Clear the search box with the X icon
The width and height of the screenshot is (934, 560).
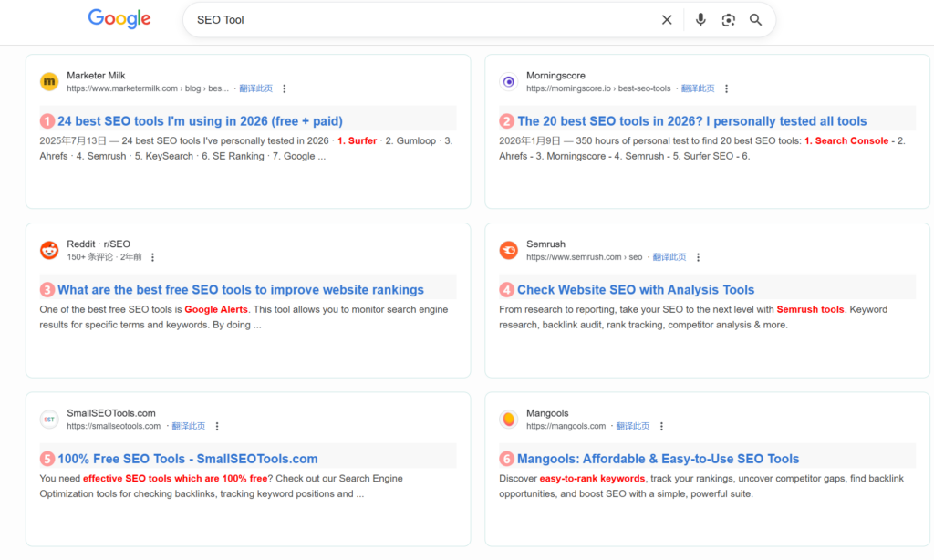point(667,20)
